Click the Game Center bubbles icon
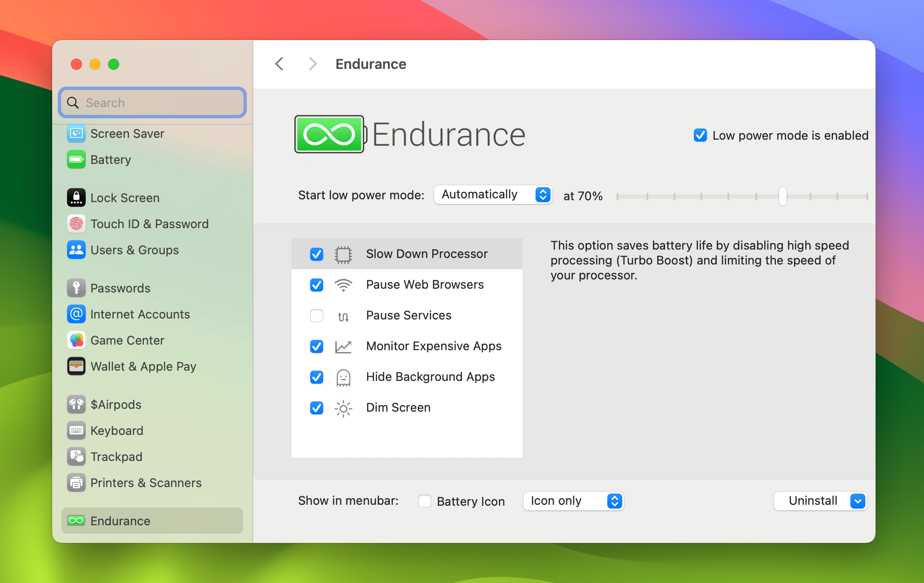 click(x=76, y=340)
